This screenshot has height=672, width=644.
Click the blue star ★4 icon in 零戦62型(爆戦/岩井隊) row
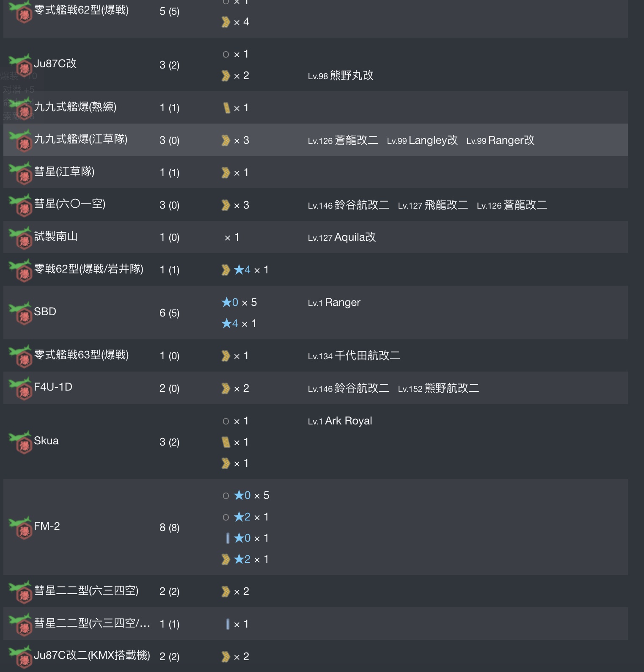[242, 270]
